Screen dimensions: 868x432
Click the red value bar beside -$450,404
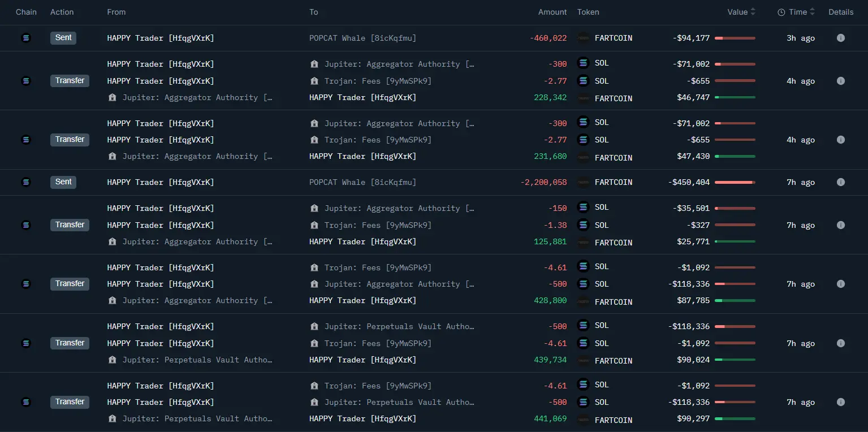[735, 182]
